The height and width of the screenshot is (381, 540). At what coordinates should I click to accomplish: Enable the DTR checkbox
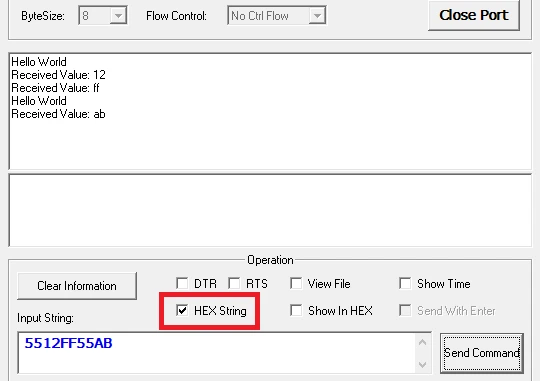[x=182, y=284]
